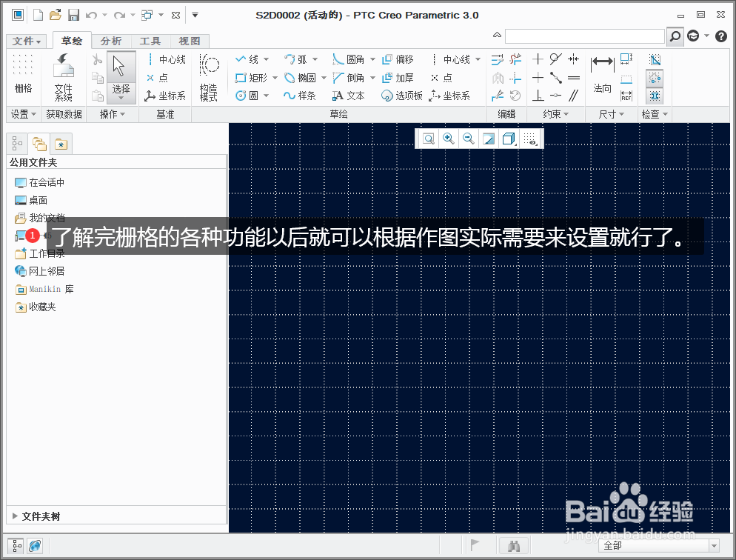Choose the Rectangle sketch tool
The height and width of the screenshot is (560, 736).
coord(251,78)
